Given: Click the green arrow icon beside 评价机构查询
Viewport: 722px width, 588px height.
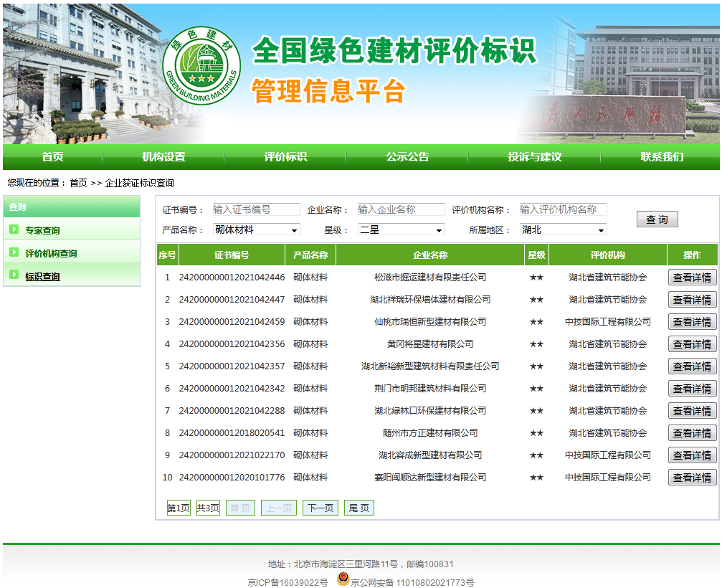Looking at the screenshot, I should (14, 252).
